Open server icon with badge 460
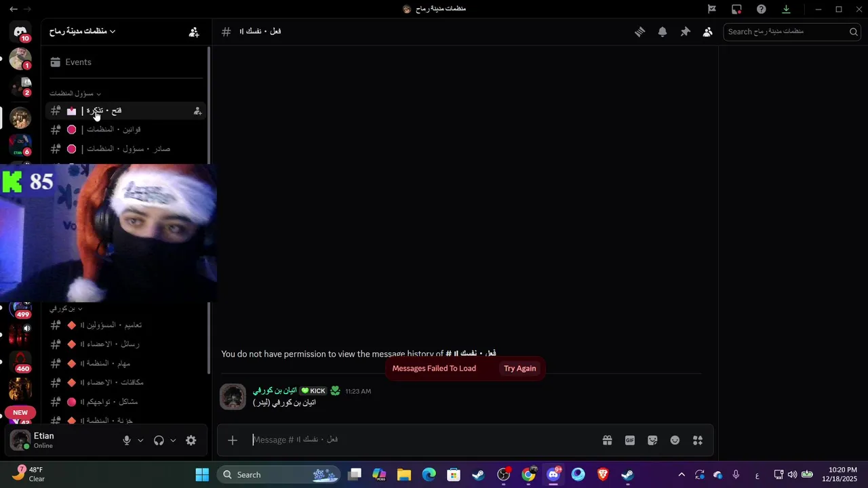 (20, 362)
